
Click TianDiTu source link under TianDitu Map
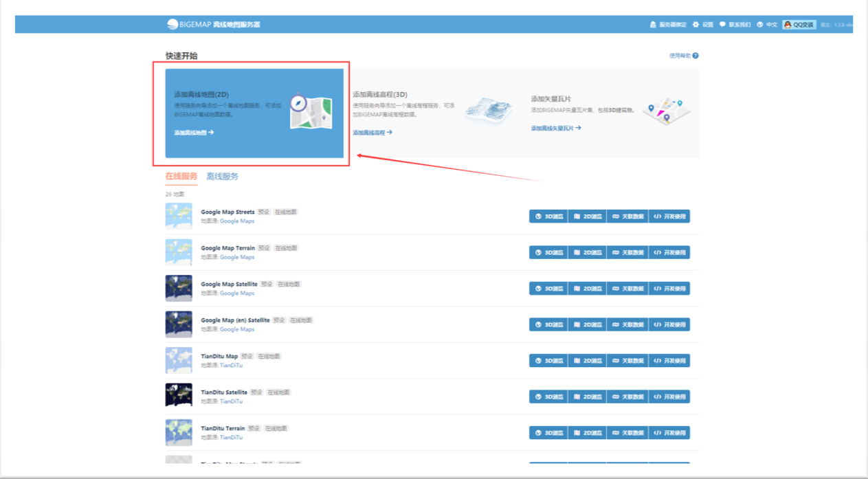click(x=231, y=366)
